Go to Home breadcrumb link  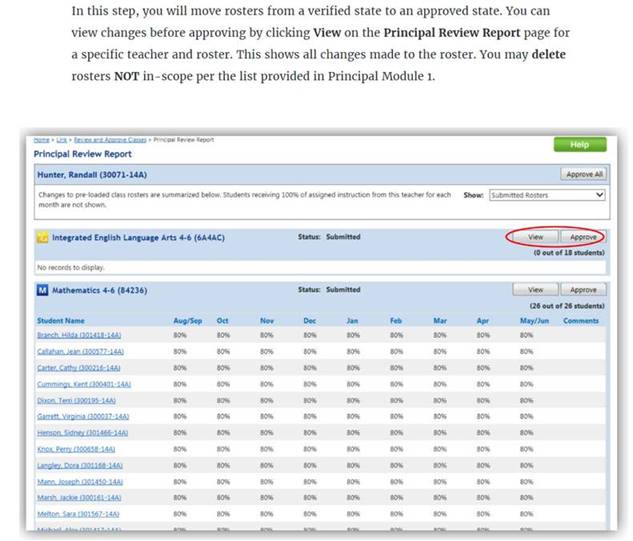(40, 140)
